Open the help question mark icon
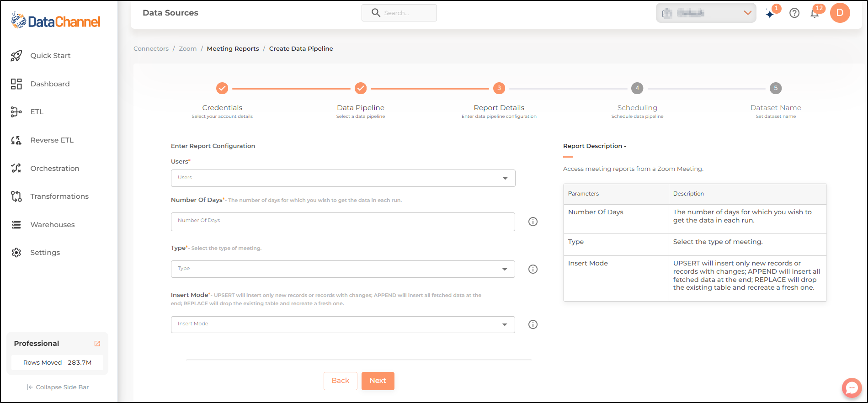 click(x=794, y=13)
